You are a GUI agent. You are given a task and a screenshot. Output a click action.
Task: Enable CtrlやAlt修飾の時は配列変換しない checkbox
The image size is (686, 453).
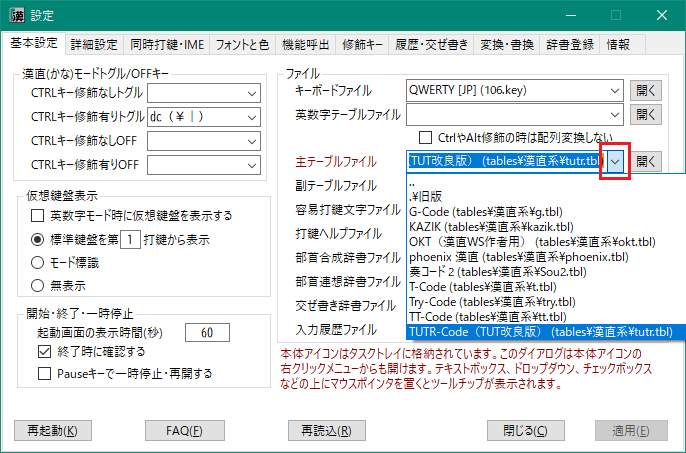tap(425, 137)
